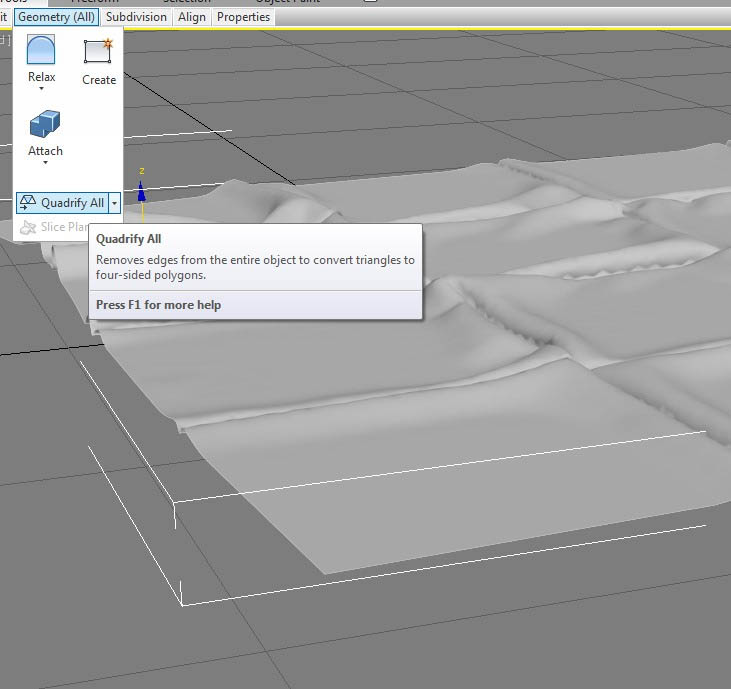Expand the Relax options arrow
The height and width of the screenshot is (689, 731).
click(41, 88)
